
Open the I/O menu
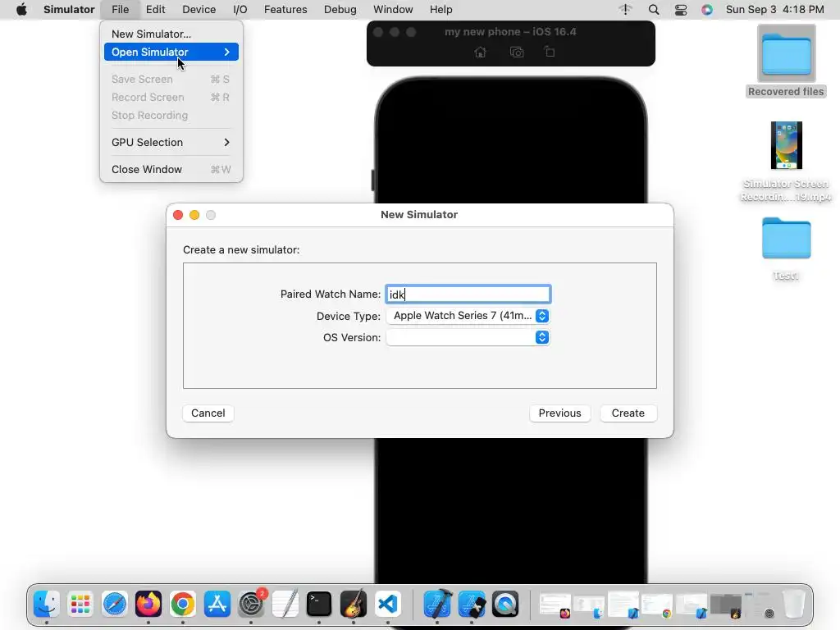pyautogui.click(x=240, y=9)
